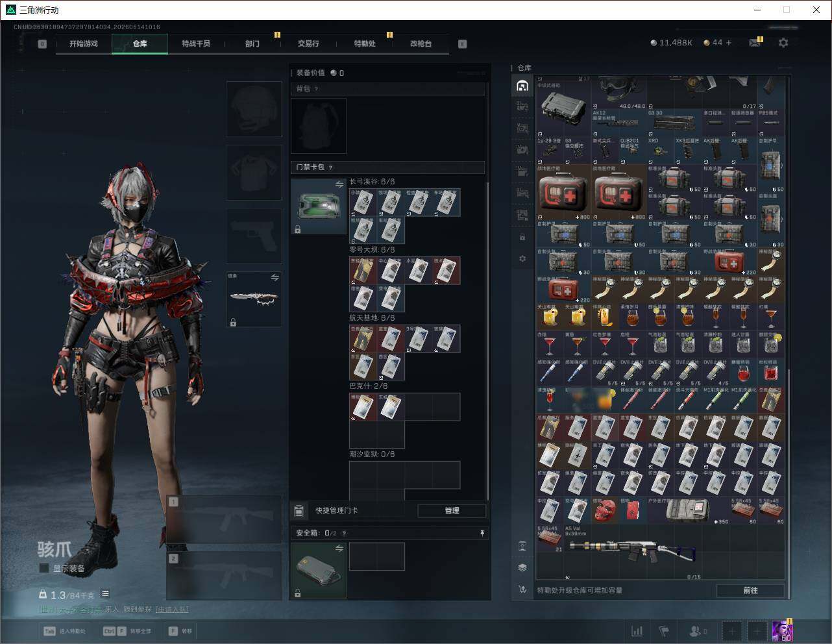Select the 仓库 tab
Image resolution: width=832 pixels, height=644 pixels.
pyautogui.click(x=140, y=43)
